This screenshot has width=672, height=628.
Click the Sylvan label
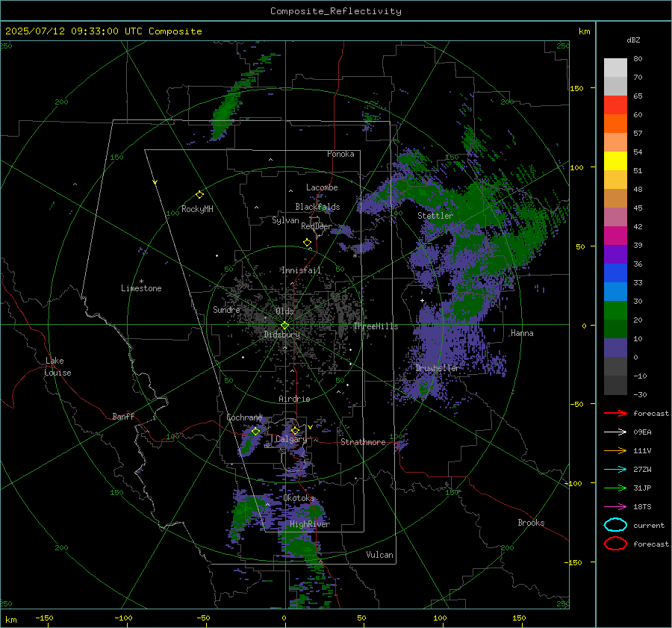285,220
